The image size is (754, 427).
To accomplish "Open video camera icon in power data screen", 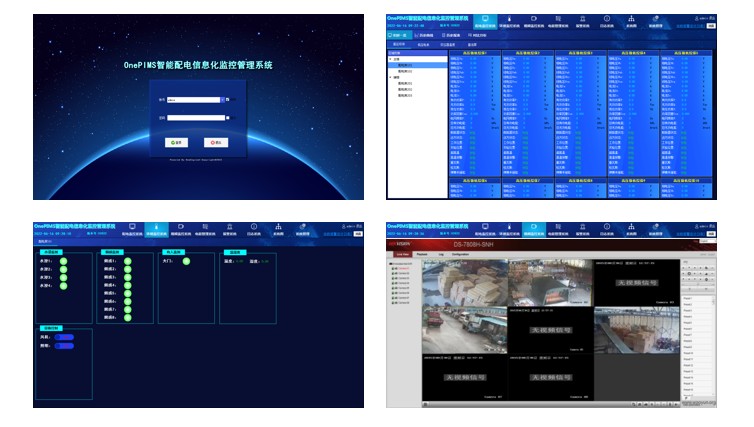I will 534,19.
